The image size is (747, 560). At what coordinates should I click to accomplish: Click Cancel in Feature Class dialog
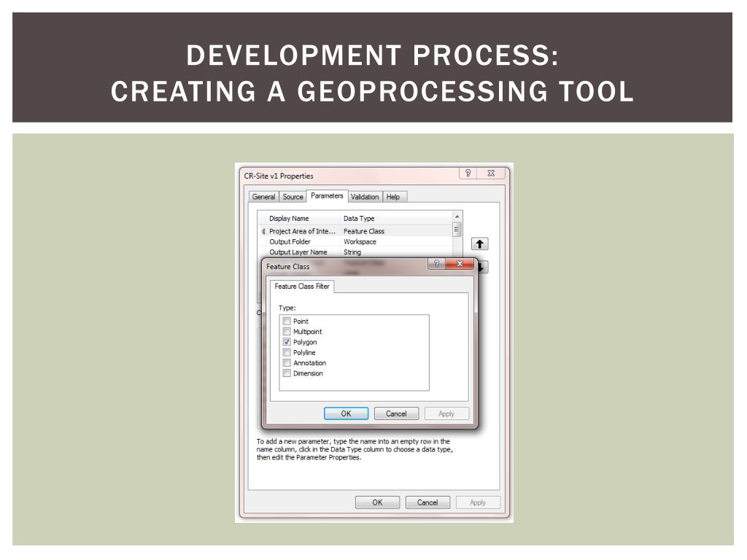click(396, 413)
